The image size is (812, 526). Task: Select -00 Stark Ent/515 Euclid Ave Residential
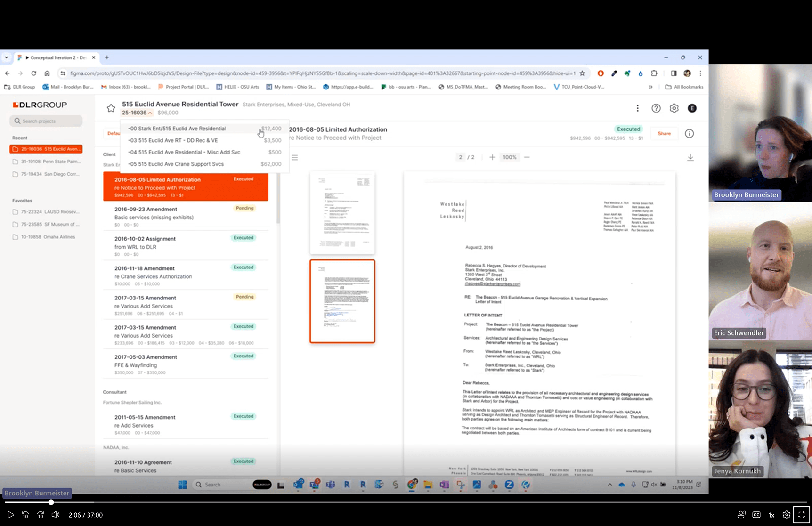[x=204, y=129]
